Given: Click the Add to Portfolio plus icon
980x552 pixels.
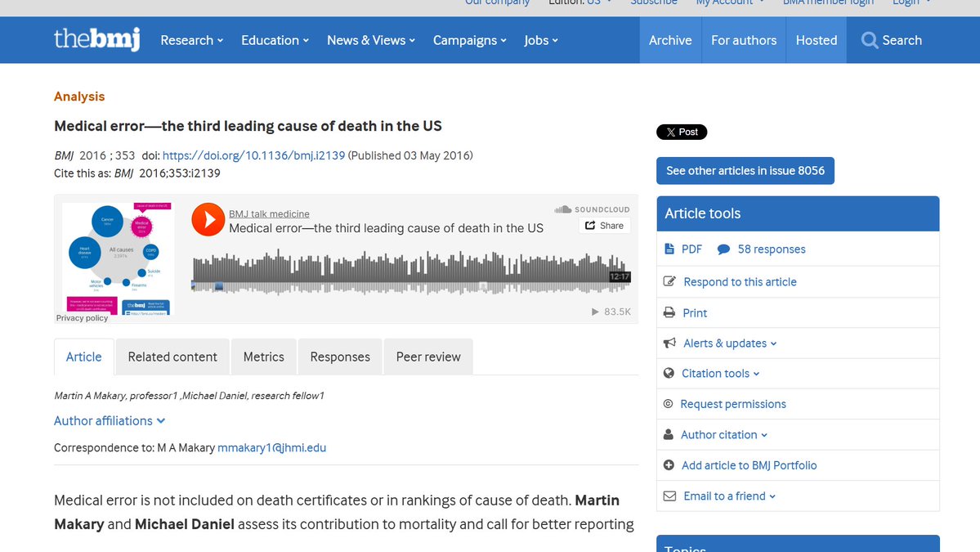Looking at the screenshot, I should pos(669,465).
